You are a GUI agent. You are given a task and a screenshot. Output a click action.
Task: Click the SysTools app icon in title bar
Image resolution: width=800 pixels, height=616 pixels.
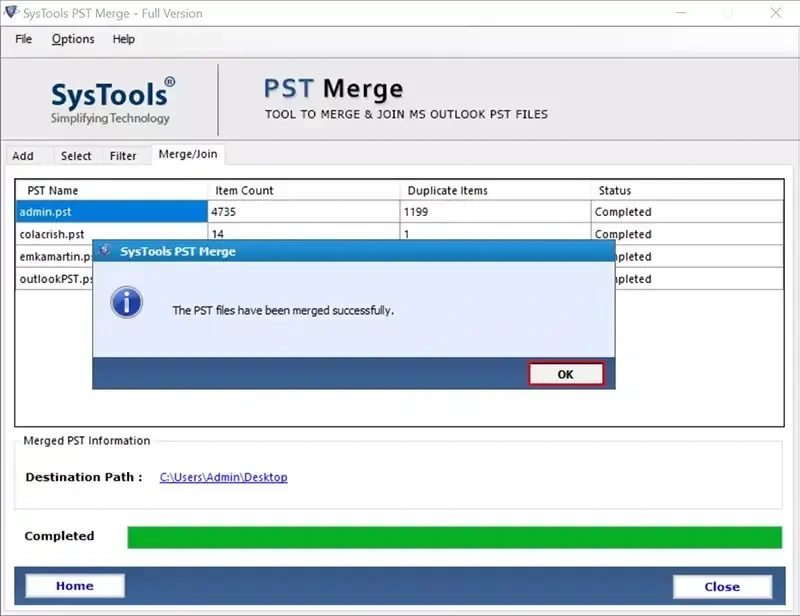pyautogui.click(x=11, y=12)
